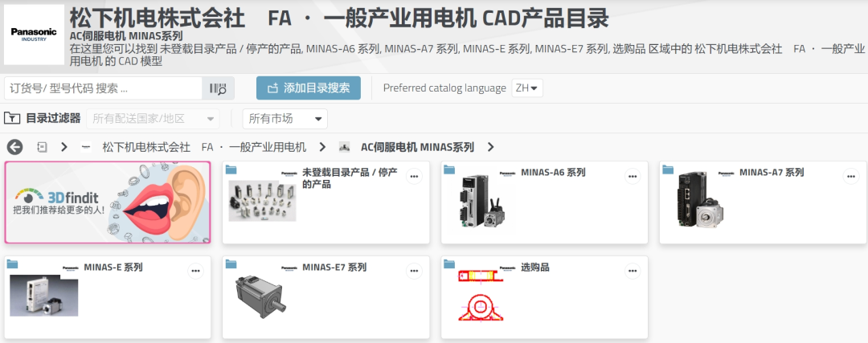Open more options for 选购品 card
The height and width of the screenshot is (343, 868).
click(x=633, y=271)
